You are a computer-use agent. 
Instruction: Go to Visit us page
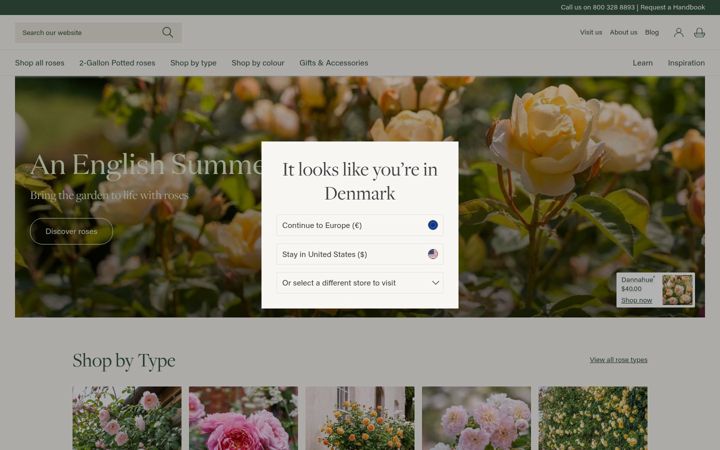[591, 32]
